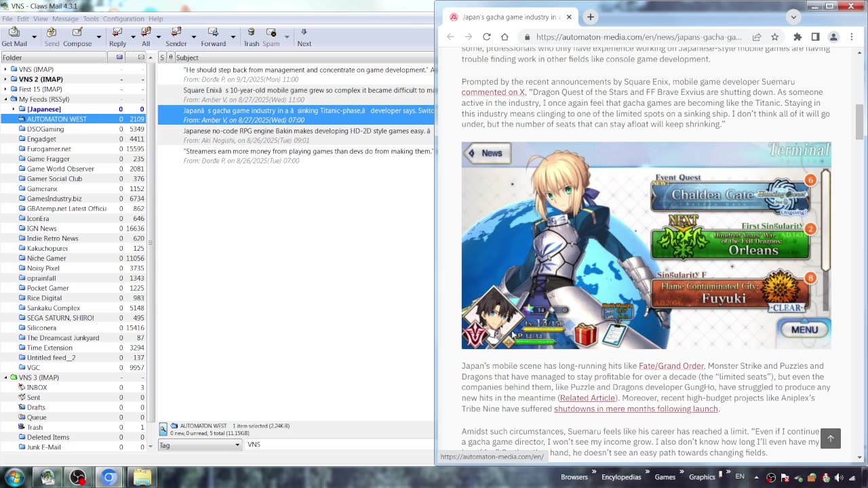
Task: Open the browser profile avatar icon
Action: coord(834,37)
